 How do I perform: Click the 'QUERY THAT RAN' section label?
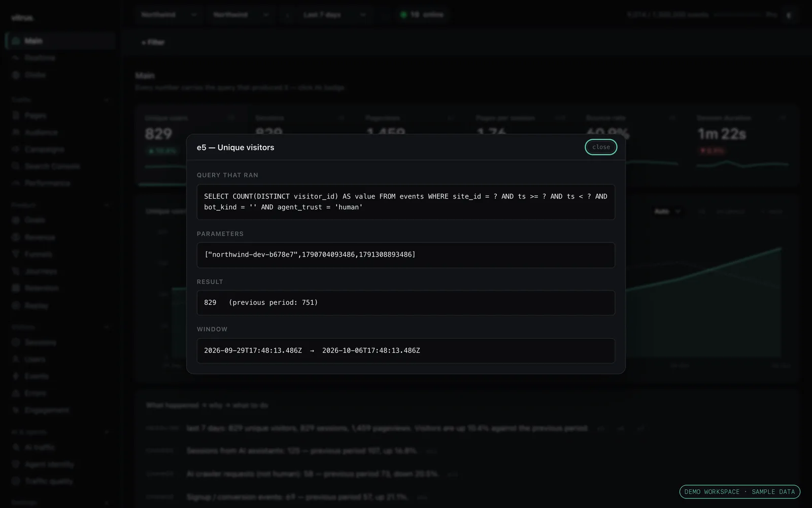click(x=227, y=175)
